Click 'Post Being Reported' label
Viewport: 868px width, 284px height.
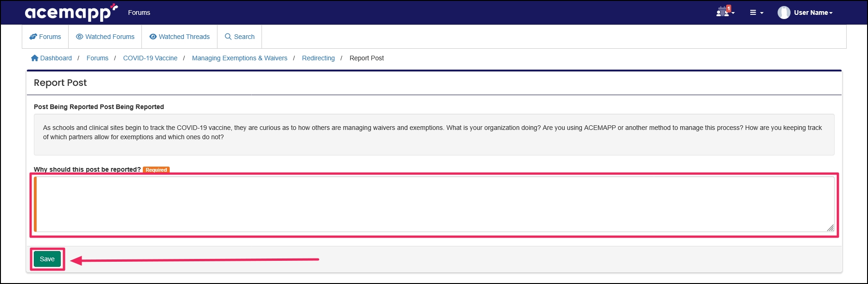99,107
